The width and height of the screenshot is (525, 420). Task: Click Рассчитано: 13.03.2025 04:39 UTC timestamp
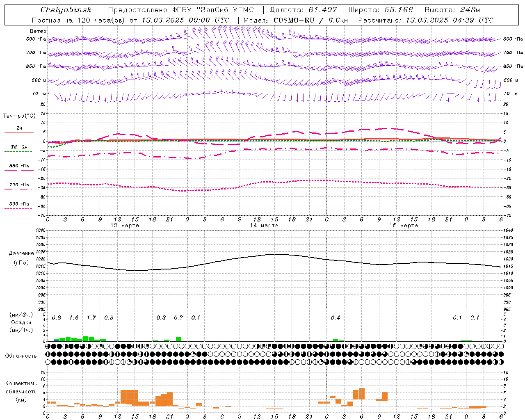(426, 20)
